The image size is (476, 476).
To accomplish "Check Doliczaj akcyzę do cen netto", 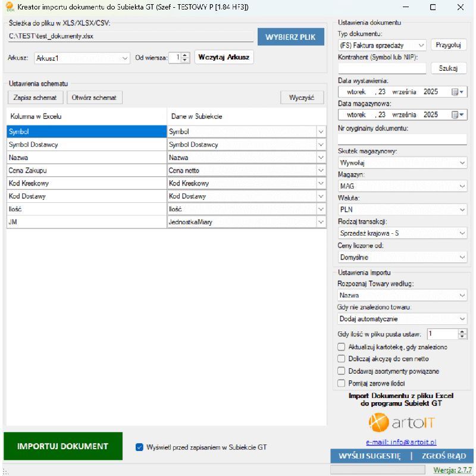I will [342, 359].
